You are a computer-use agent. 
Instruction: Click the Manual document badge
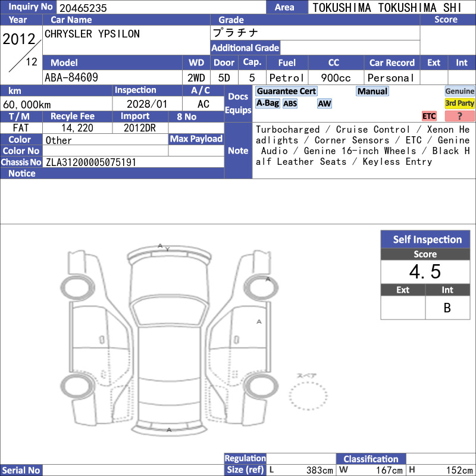click(x=372, y=91)
